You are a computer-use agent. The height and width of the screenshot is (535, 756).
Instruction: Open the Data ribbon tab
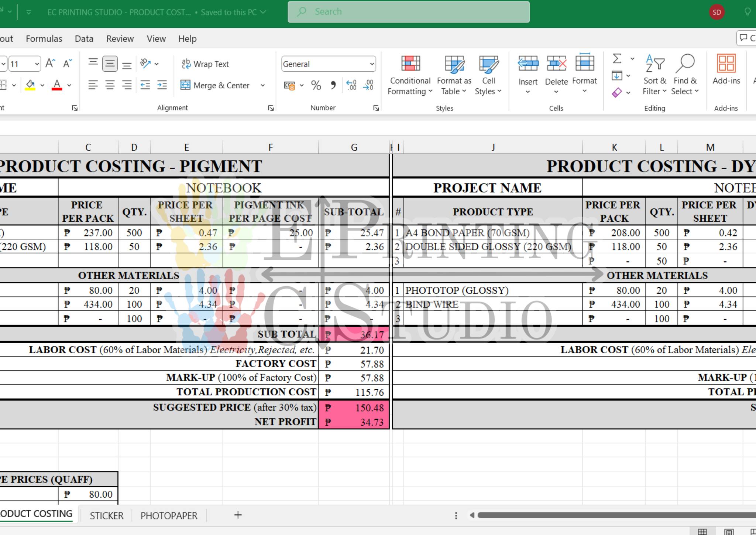(x=84, y=39)
